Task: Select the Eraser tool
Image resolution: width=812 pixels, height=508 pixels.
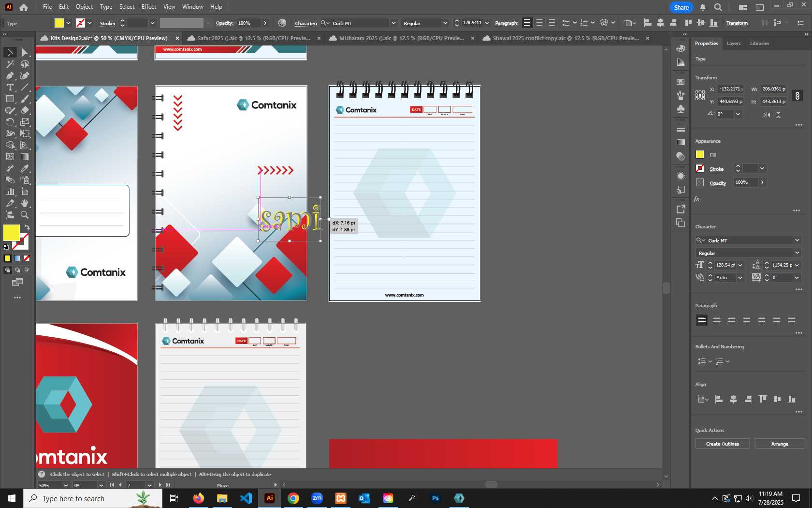Action: (25, 110)
